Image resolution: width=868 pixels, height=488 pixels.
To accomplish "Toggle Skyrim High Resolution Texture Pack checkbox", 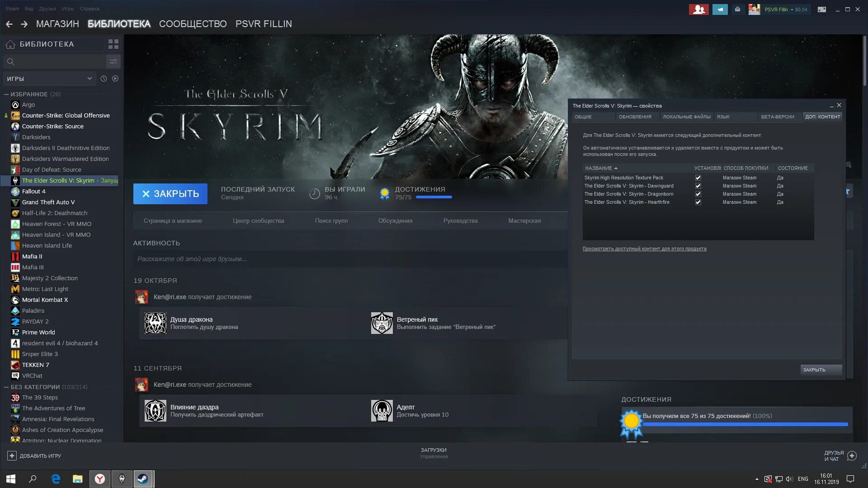I will tap(698, 178).
